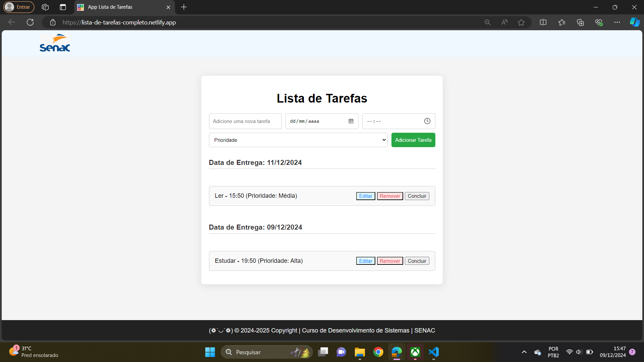The height and width of the screenshot is (362, 644).
Task: Click Microsoft Edge taskbar icon
Action: (397, 352)
